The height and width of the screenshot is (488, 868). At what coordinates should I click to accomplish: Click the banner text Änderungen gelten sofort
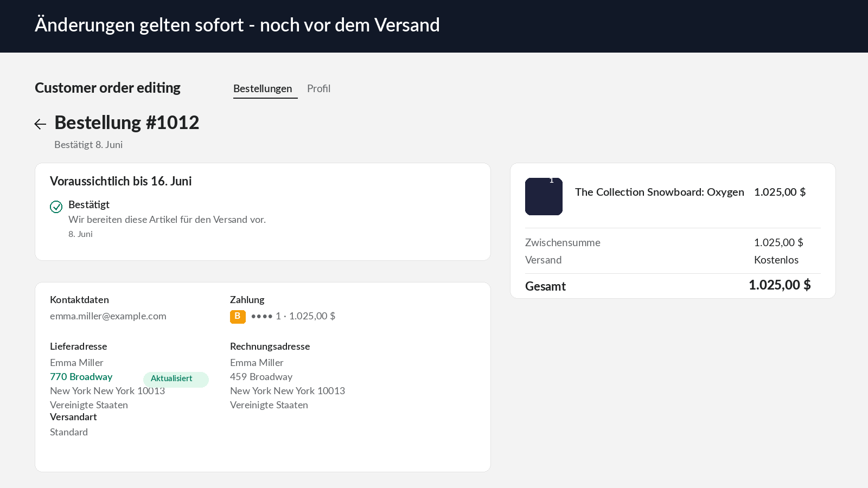(139, 25)
